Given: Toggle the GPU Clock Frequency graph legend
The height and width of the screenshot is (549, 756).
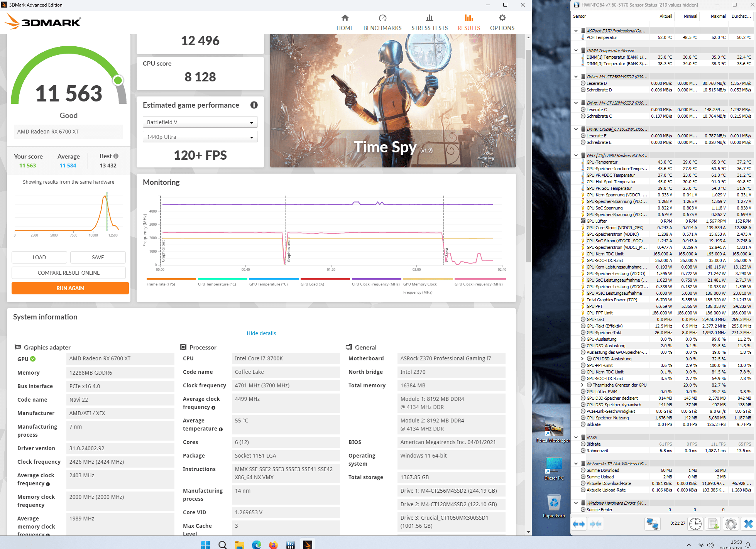Looking at the screenshot, I should click(480, 282).
